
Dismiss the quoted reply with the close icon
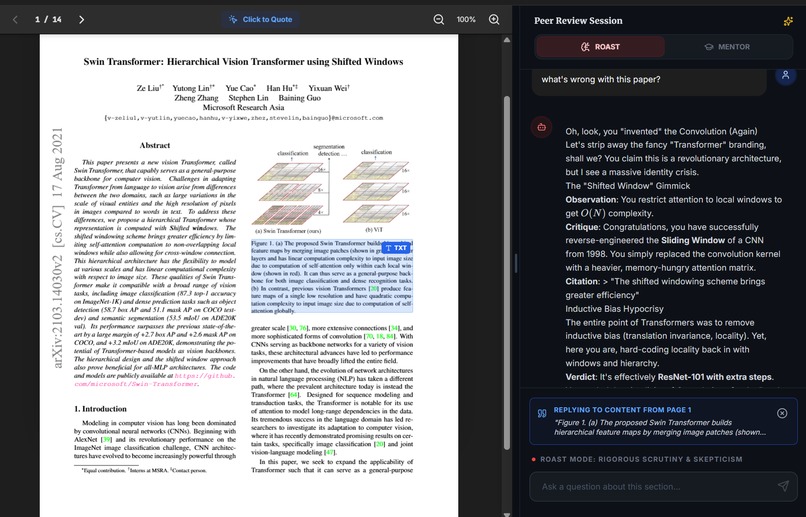782,413
